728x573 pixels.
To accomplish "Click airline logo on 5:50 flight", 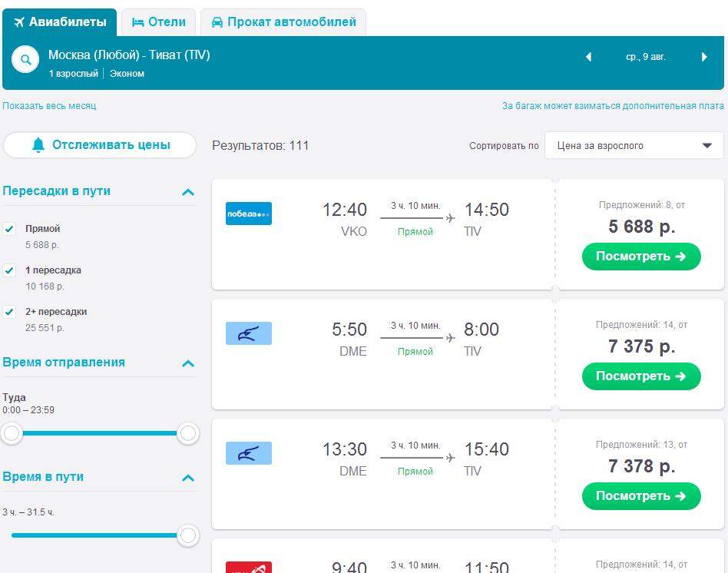I will pos(249,333).
